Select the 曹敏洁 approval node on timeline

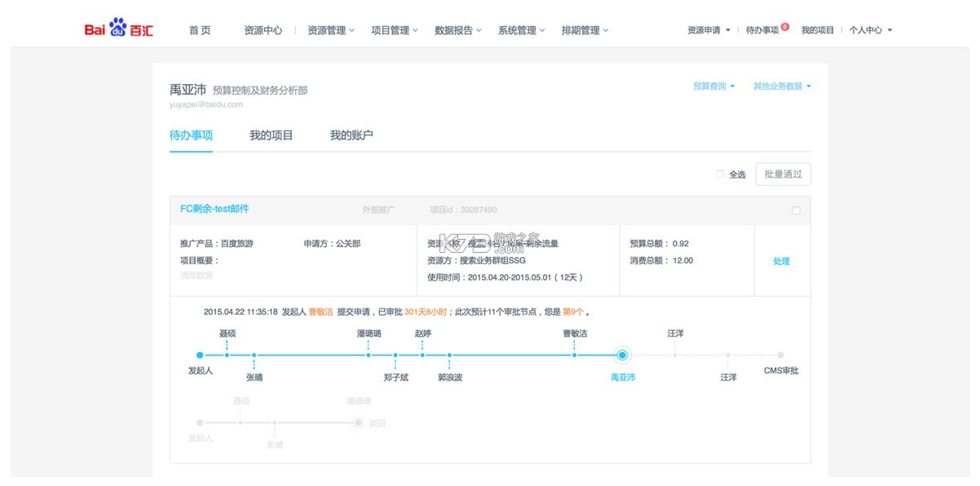pos(575,356)
